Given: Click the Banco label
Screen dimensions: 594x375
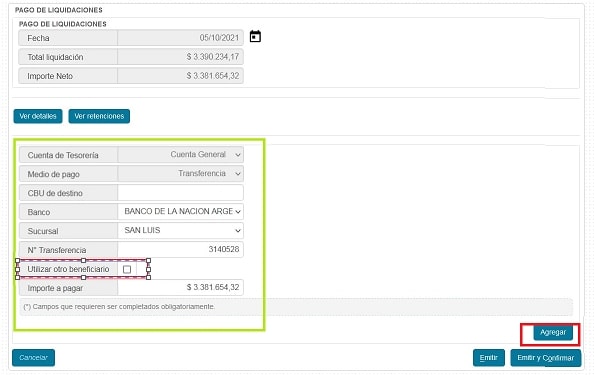Looking at the screenshot, I should coord(39,212).
